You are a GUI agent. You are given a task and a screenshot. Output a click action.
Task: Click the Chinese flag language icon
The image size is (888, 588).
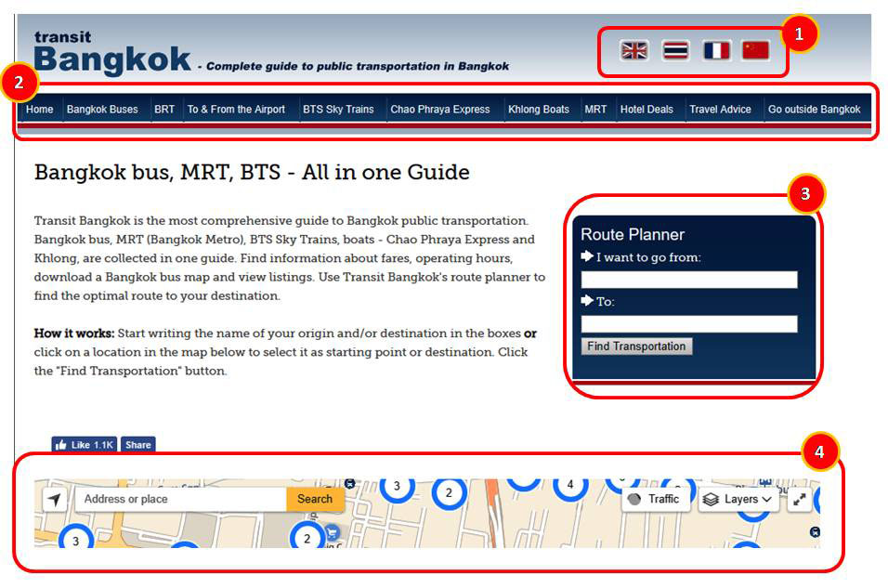point(755,50)
